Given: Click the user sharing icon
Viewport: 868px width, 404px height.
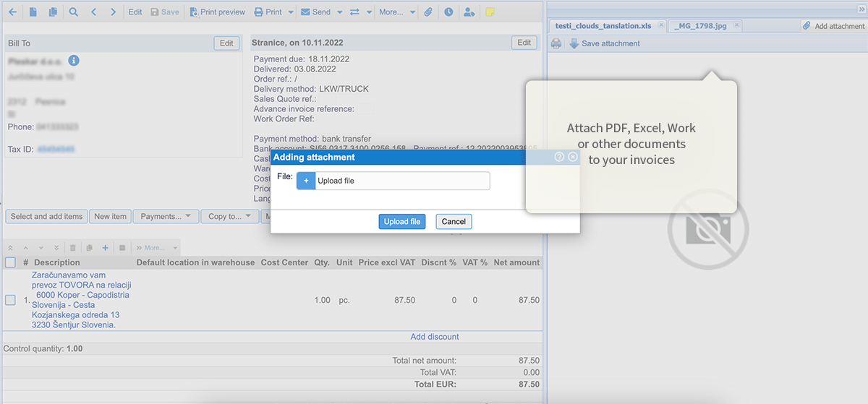Looking at the screenshot, I should pyautogui.click(x=469, y=12).
